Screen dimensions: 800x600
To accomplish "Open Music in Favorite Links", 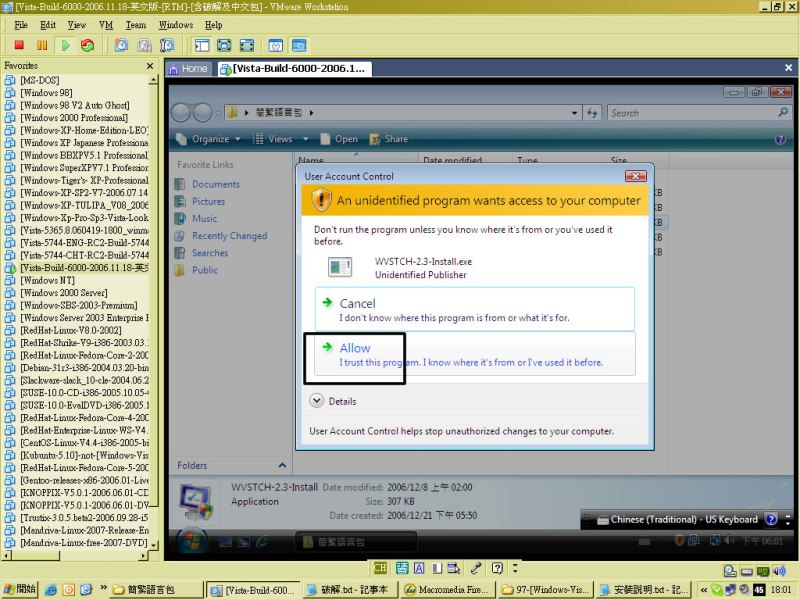I will click(x=205, y=218).
